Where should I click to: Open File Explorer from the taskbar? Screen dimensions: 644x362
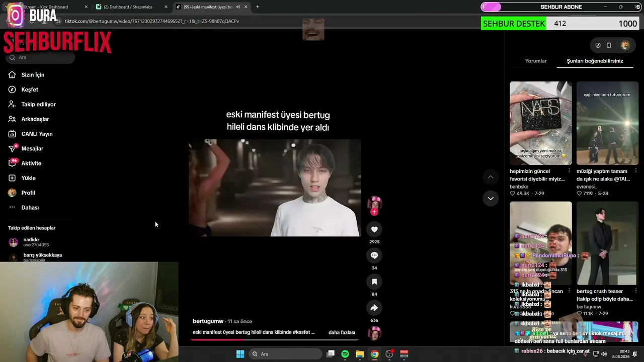[360, 354]
